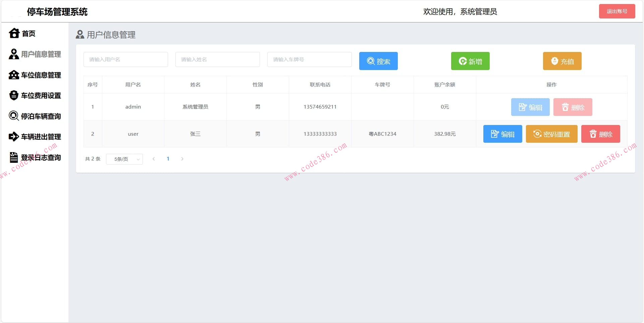644x323 pixels.
Task: Click 密码重置 for user 张三
Action: pyautogui.click(x=551, y=134)
